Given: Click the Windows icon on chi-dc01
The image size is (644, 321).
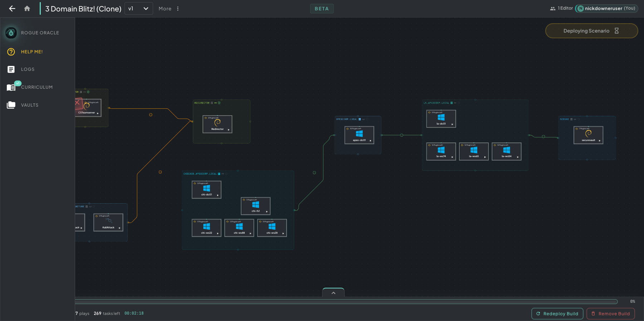Looking at the screenshot, I should 206,188.
